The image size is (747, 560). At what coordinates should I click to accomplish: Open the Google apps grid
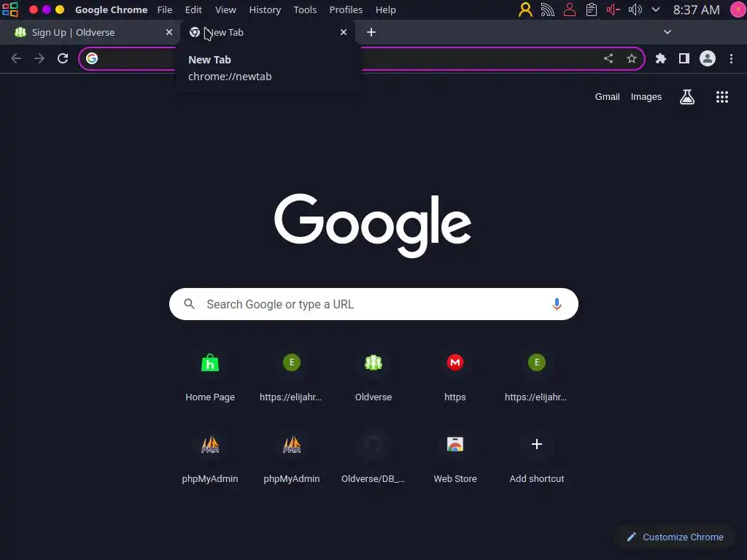pyautogui.click(x=722, y=97)
